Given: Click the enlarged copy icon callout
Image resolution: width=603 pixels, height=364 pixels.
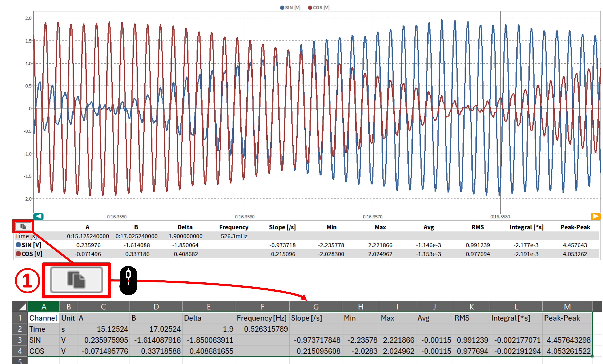Looking at the screenshot, I should [x=76, y=280].
